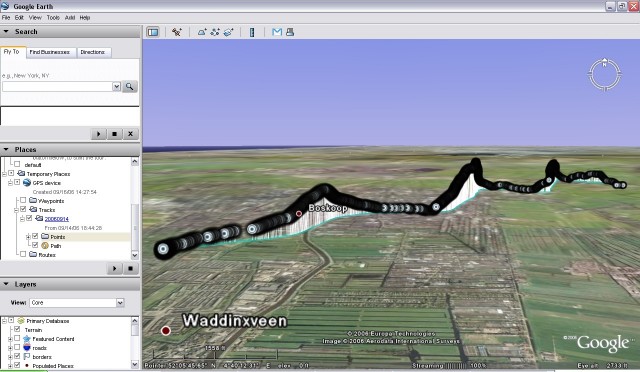640x372 pixels.
Task: Click the Fly To search input field
Action: click(x=57, y=87)
